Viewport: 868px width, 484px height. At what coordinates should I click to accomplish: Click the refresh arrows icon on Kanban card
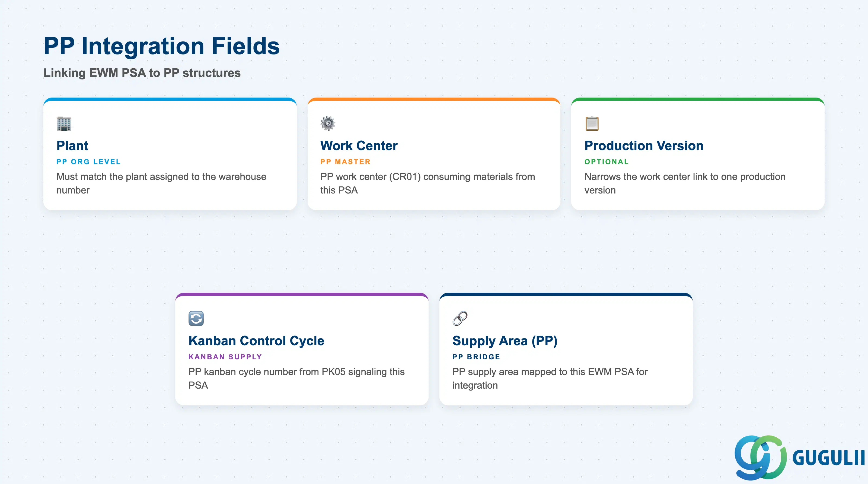[196, 318]
